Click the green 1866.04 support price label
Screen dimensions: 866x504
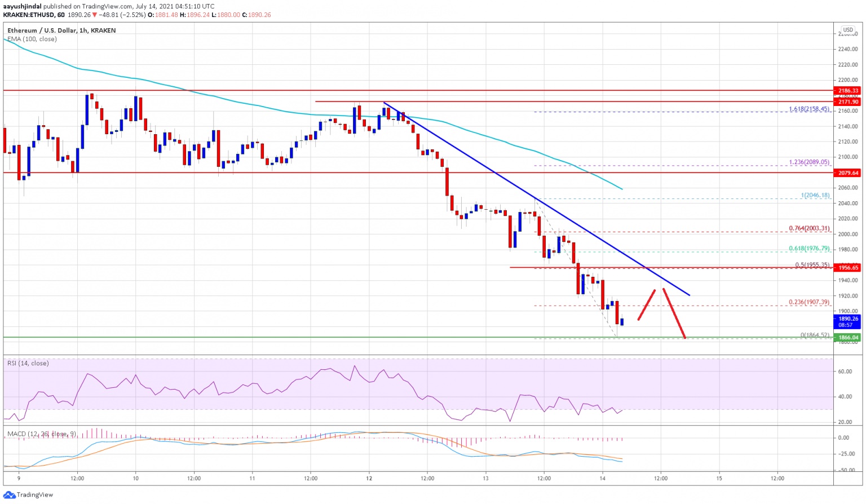pos(848,338)
